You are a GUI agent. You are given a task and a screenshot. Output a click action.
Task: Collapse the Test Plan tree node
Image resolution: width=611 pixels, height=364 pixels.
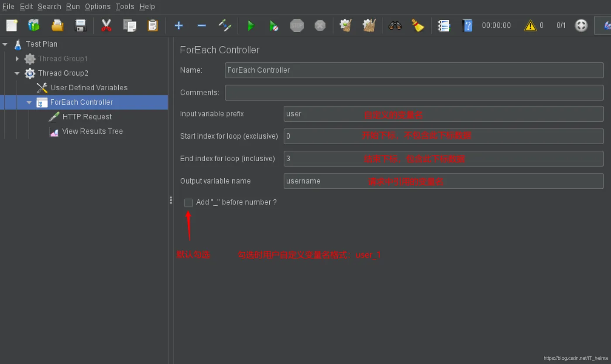5,44
